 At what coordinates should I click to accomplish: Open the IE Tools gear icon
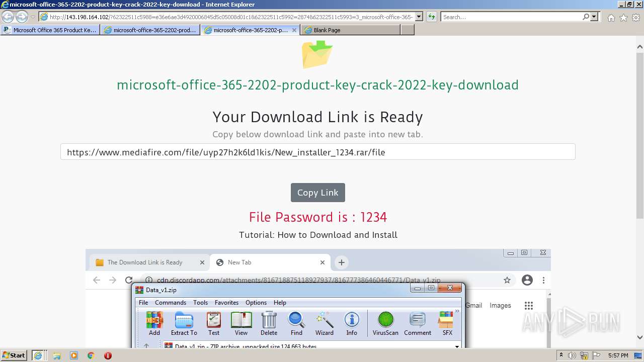coord(636,18)
